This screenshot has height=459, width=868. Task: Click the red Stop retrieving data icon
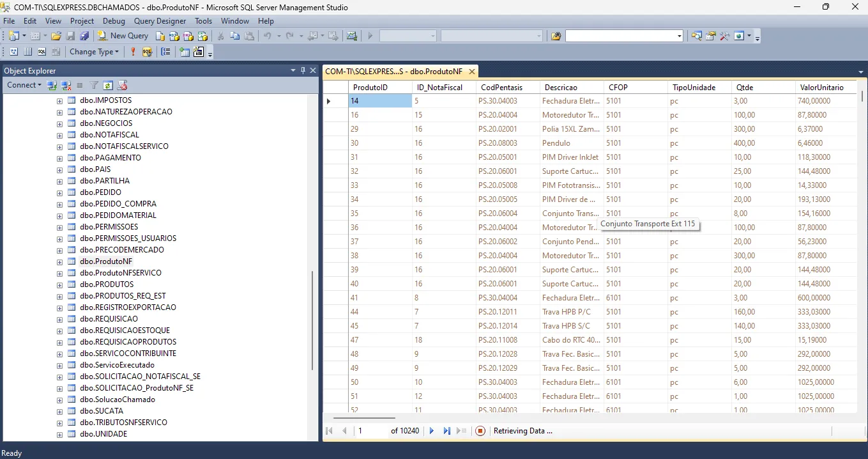click(x=480, y=431)
